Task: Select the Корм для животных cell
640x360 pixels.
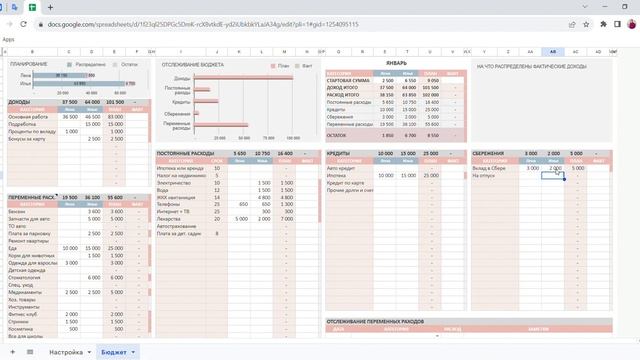Action: tap(31, 256)
